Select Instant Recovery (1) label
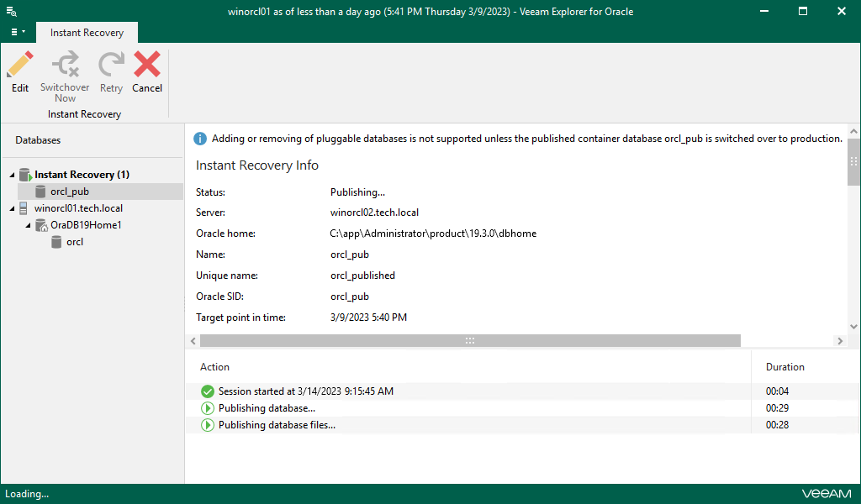Screen dimensions: 861x504 82,175
